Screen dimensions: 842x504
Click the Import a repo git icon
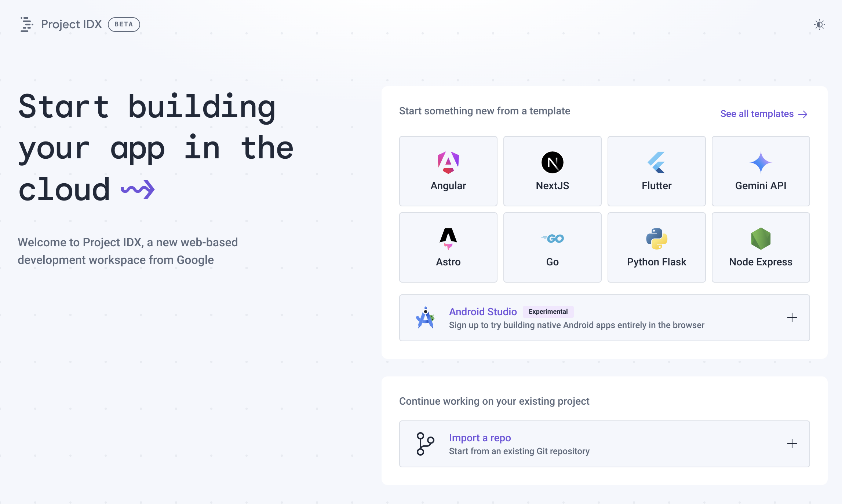[425, 444]
